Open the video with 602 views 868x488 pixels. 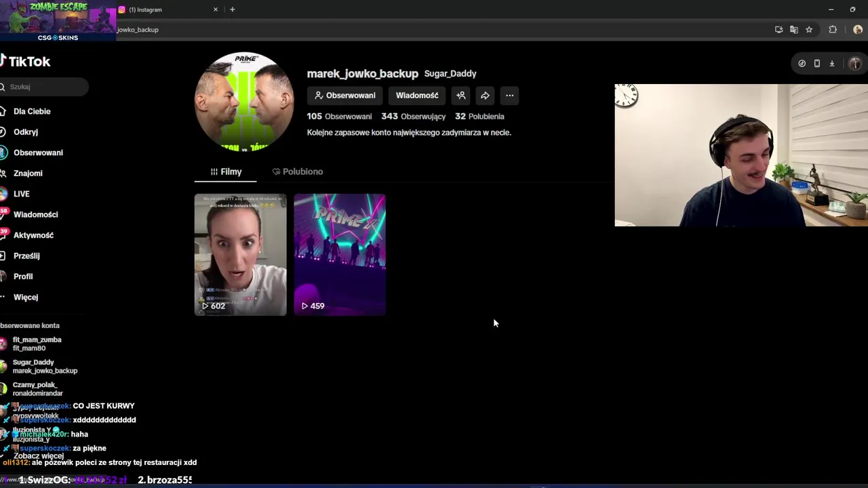(x=241, y=255)
